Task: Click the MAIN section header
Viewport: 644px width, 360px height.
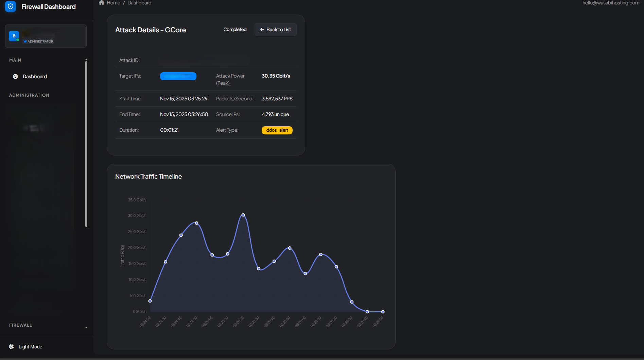Action: [15, 60]
